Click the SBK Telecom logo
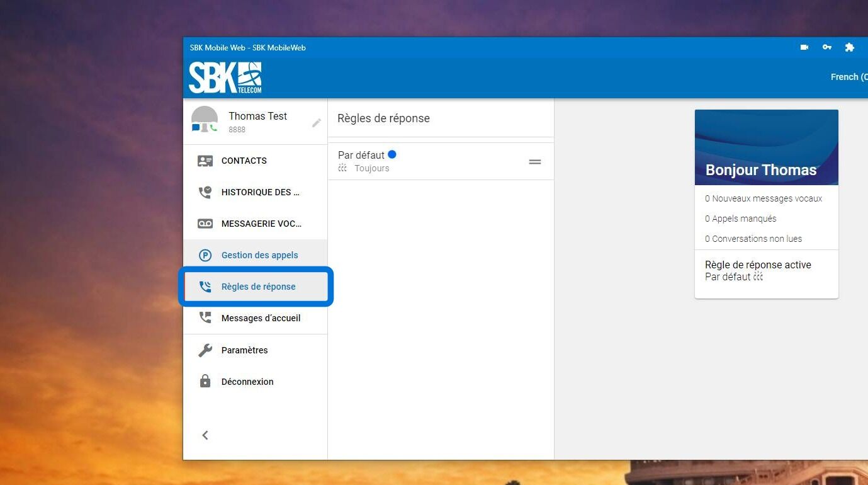 225,77
